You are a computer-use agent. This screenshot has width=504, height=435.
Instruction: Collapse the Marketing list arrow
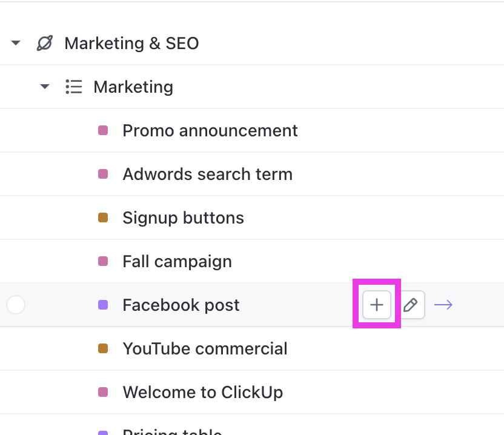(x=45, y=87)
